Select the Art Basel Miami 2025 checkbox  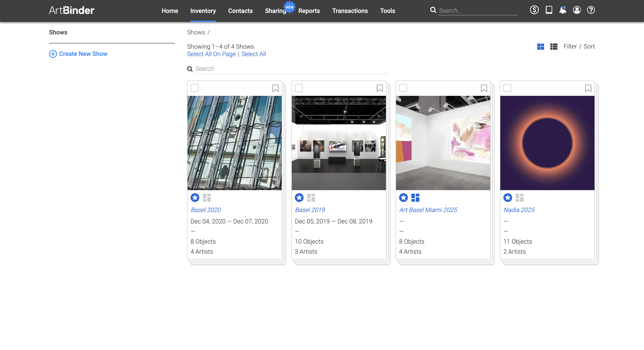pos(403,88)
